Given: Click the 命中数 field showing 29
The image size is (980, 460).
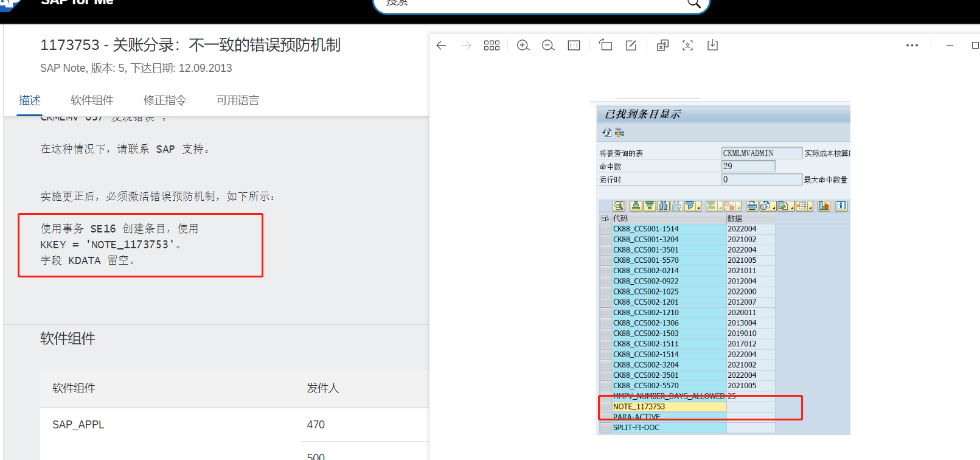Looking at the screenshot, I should tap(748, 166).
